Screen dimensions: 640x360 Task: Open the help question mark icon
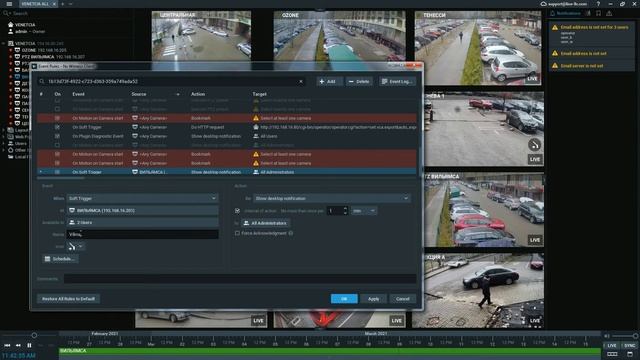pyautogui.click(x=598, y=4)
